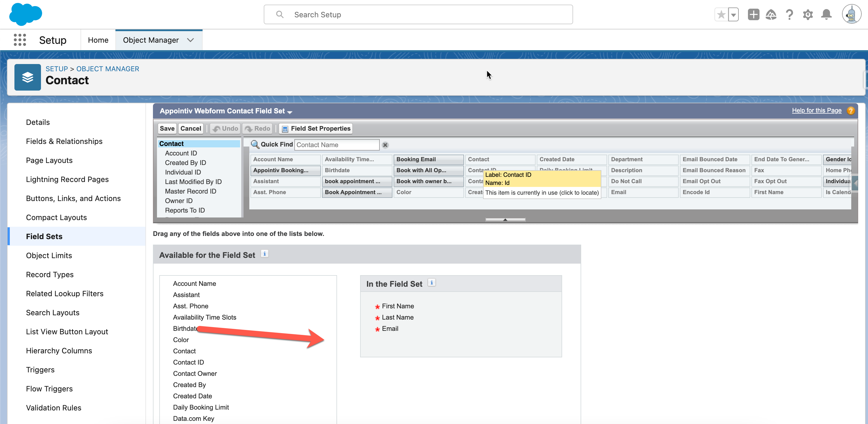
Task: Open Field Set Properties
Action: (x=316, y=128)
